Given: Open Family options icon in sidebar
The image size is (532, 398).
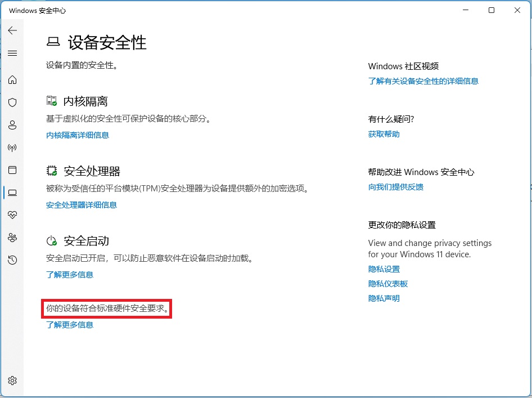Looking at the screenshot, I should [12, 238].
